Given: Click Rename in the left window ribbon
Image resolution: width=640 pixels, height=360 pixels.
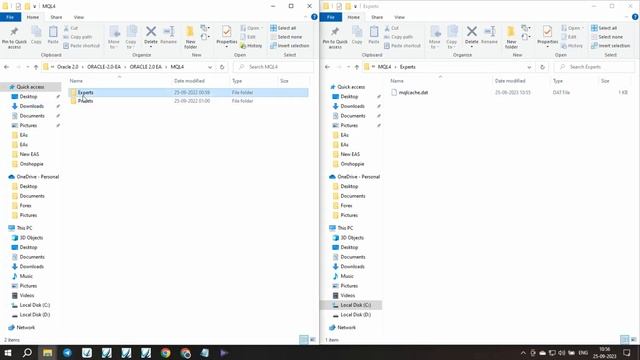Looking at the screenshot, I should tap(169, 35).
